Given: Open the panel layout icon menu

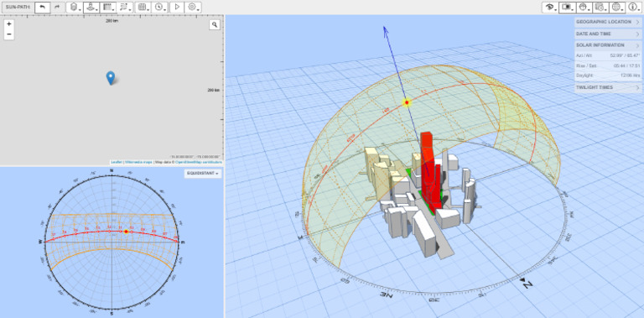Looking at the screenshot, I should pyautogui.click(x=567, y=7).
